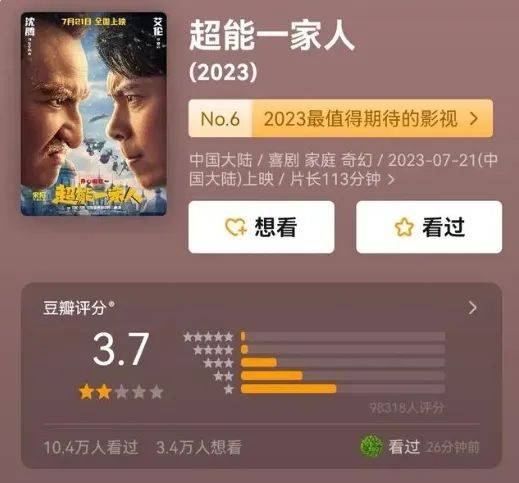Screen dimensions: 519x483
Task: Open the 3.4万人想看 list
Action: [199, 447]
